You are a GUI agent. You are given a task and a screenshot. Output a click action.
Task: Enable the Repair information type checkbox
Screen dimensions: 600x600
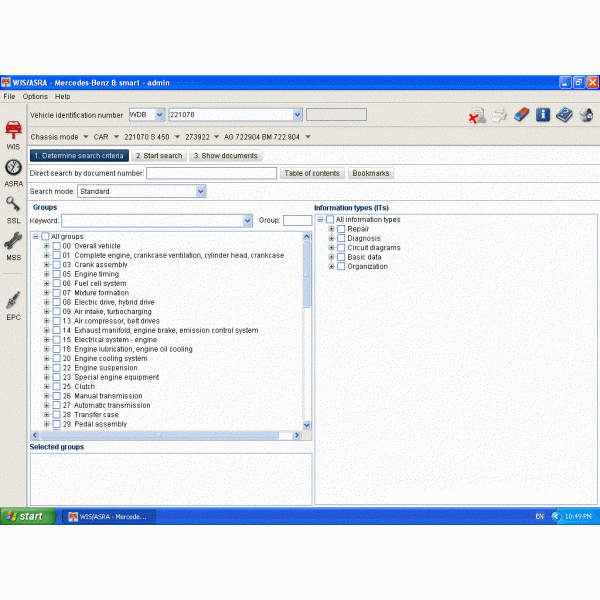coord(341,229)
